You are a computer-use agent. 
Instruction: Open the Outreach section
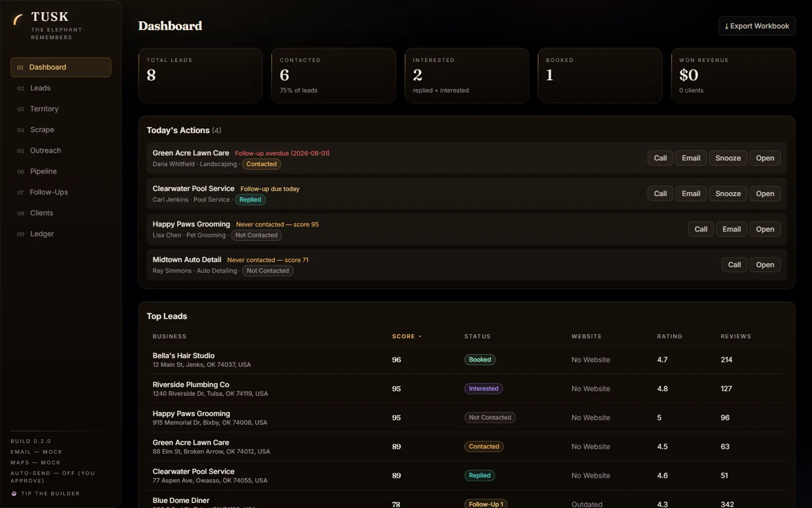61,150
